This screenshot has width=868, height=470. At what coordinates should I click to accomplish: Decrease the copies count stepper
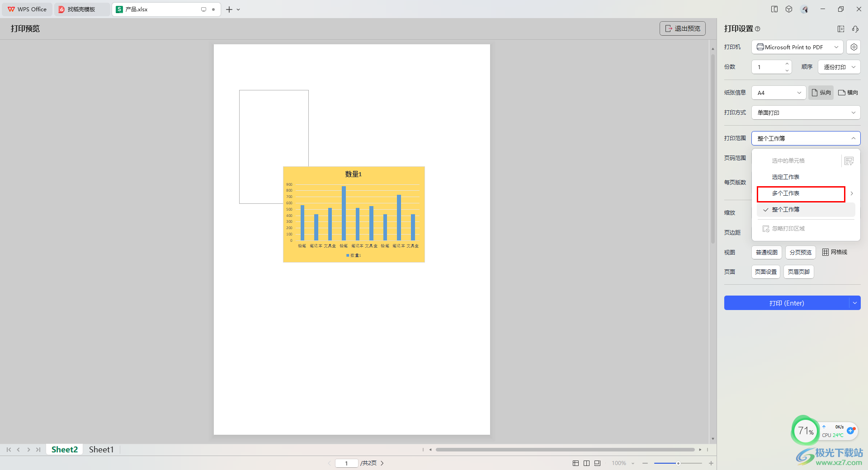[787, 70]
